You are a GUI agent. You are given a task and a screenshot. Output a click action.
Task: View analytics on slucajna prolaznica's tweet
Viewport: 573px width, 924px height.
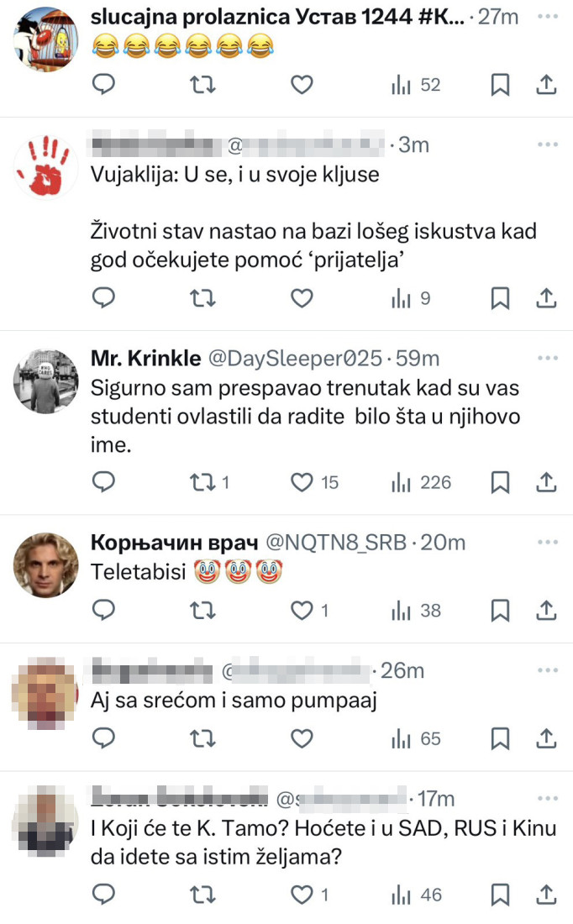pos(402,85)
